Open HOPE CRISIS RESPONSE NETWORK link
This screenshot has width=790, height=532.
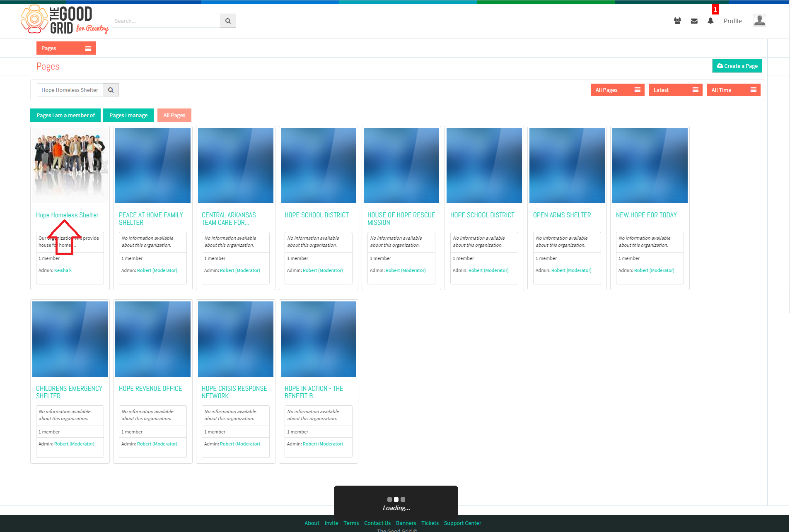[234, 392]
